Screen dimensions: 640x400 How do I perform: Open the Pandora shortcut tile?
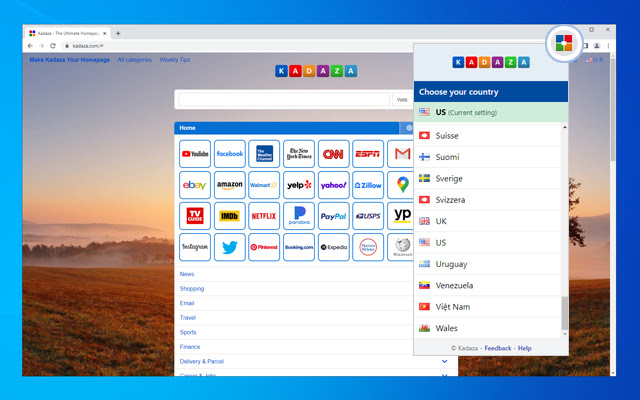point(299,216)
